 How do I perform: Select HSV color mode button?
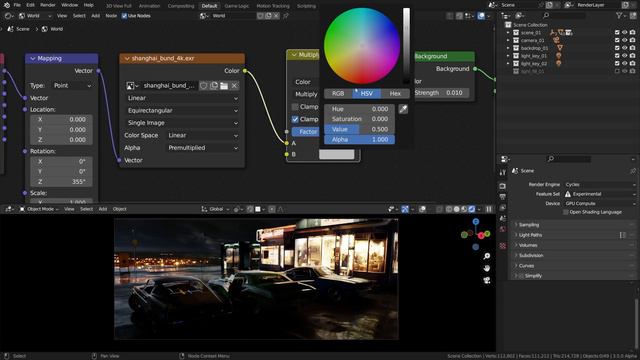tap(367, 93)
